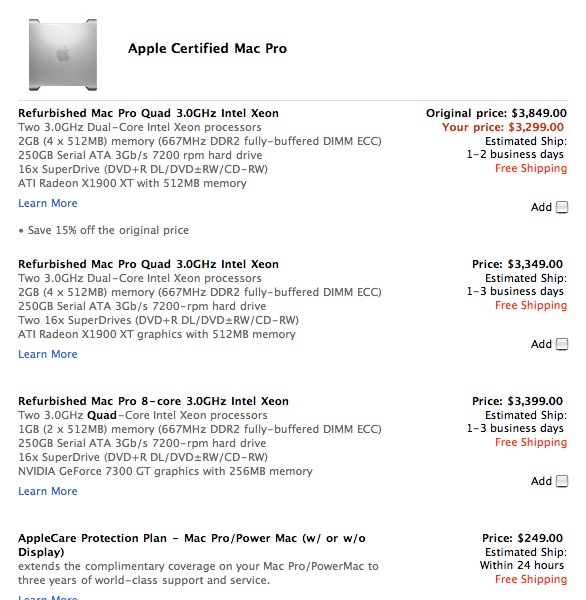The height and width of the screenshot is (600, 586).
Task: Click Free Shipping under AppleCare $249.00 price
Action: 531,579
